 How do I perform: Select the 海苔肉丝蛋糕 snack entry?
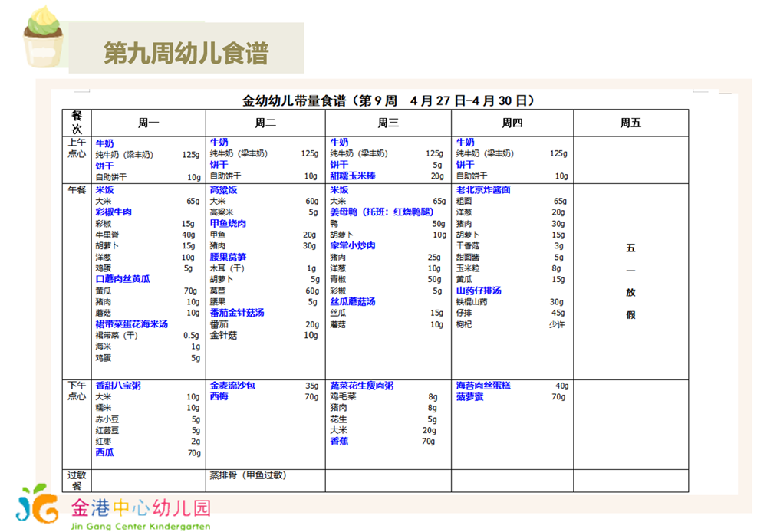(x=483, y=386)
